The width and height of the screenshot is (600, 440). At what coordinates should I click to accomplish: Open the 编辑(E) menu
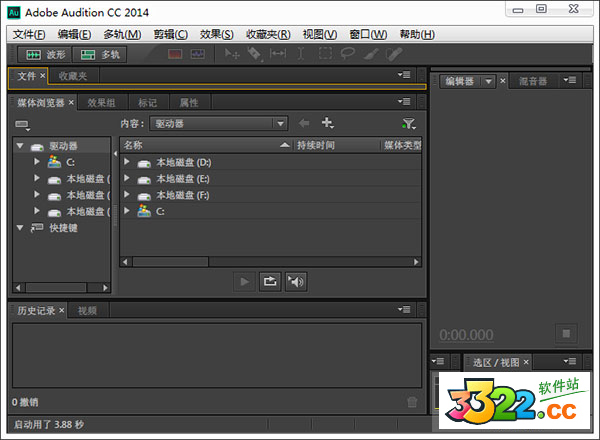pyautogui.click(x=74, y=34)
